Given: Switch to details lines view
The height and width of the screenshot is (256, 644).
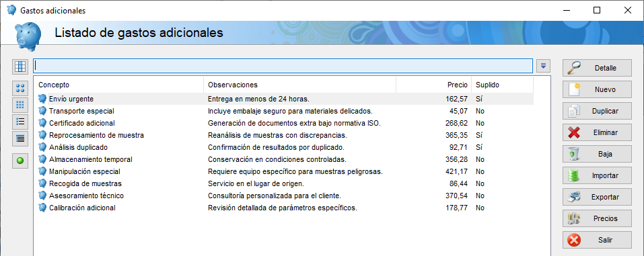Looking at the screenshot, I should [x=20, y=138].
